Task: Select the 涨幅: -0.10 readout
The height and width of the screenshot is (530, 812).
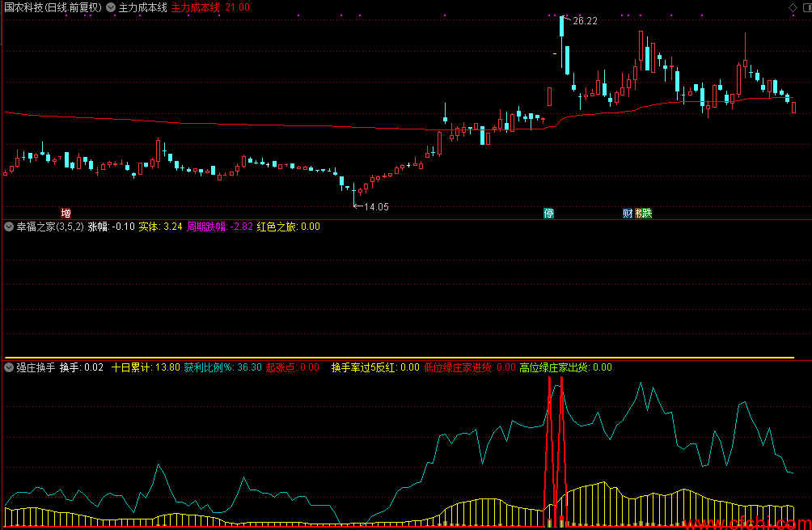Action: tap(112, 227)
